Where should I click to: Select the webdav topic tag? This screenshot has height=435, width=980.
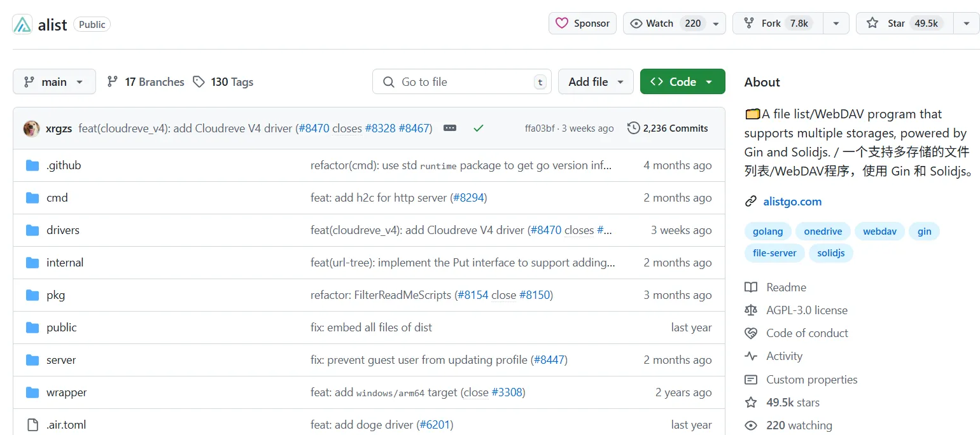point(879,231)
